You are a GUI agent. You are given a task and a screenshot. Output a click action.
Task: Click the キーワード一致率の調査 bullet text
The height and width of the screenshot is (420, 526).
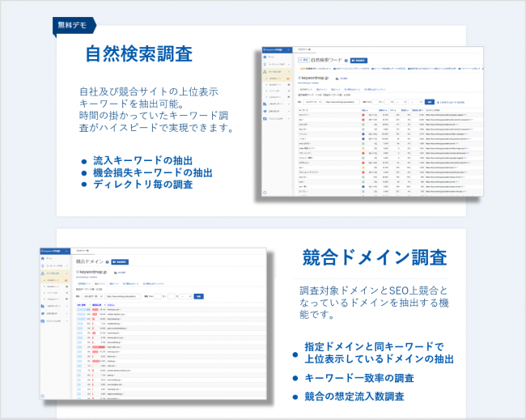(359, 378)
